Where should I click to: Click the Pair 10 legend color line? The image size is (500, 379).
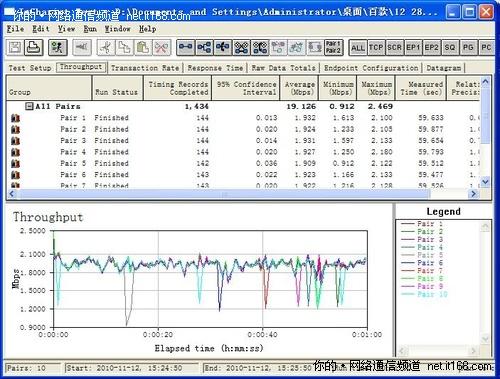coord(408,294)
